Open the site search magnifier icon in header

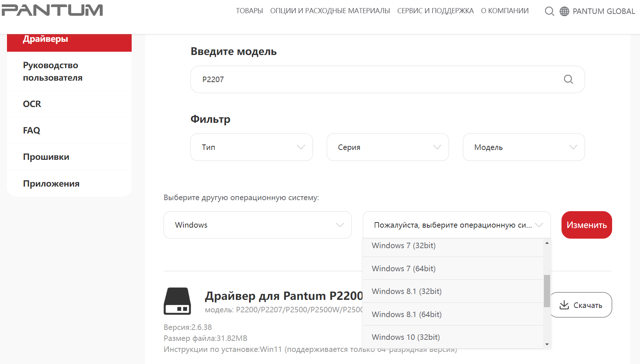point(549,11)
